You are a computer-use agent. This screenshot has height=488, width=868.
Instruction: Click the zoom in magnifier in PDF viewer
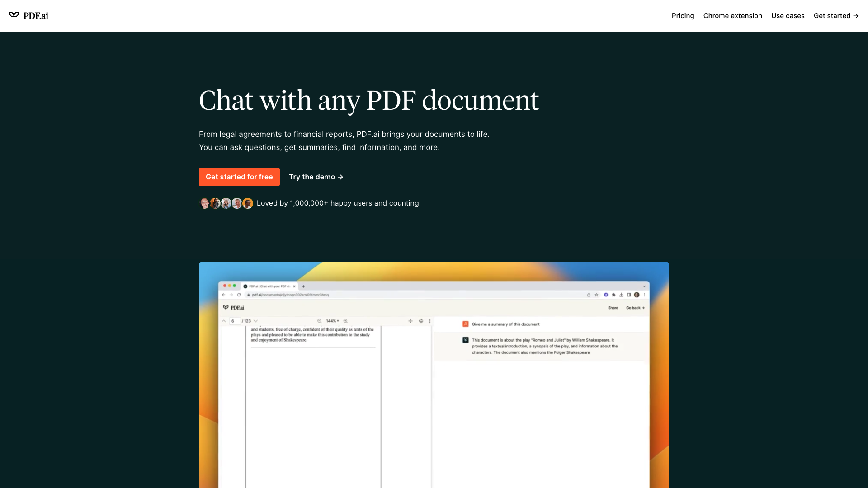pos(345,321)
